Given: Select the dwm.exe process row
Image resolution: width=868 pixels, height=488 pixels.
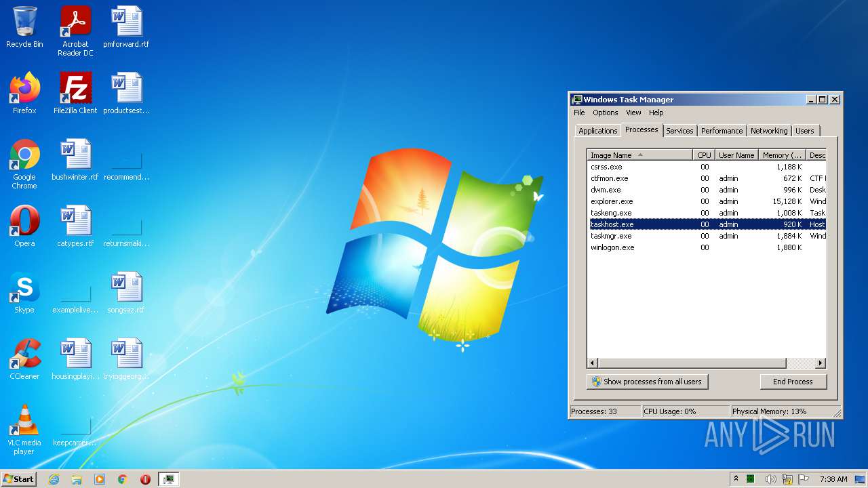Looking at the screenshot, I should [707, 190].
